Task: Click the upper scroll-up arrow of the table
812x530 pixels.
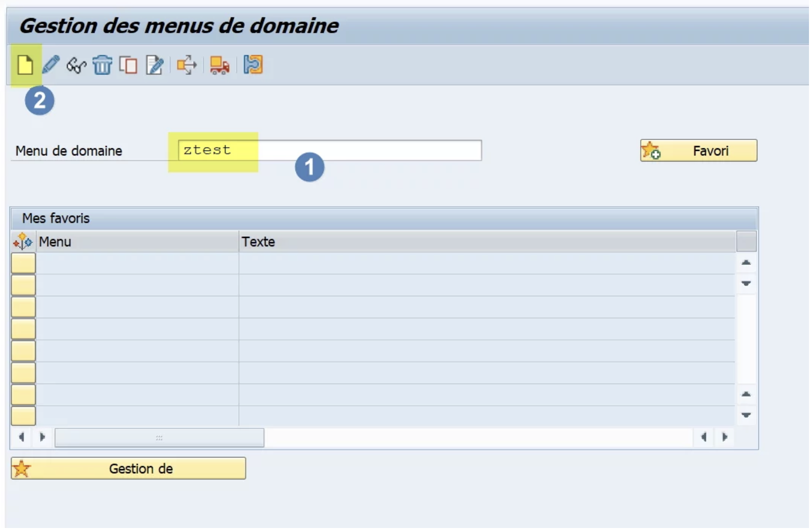Action: pyautogui.click(x=747, y=262)
